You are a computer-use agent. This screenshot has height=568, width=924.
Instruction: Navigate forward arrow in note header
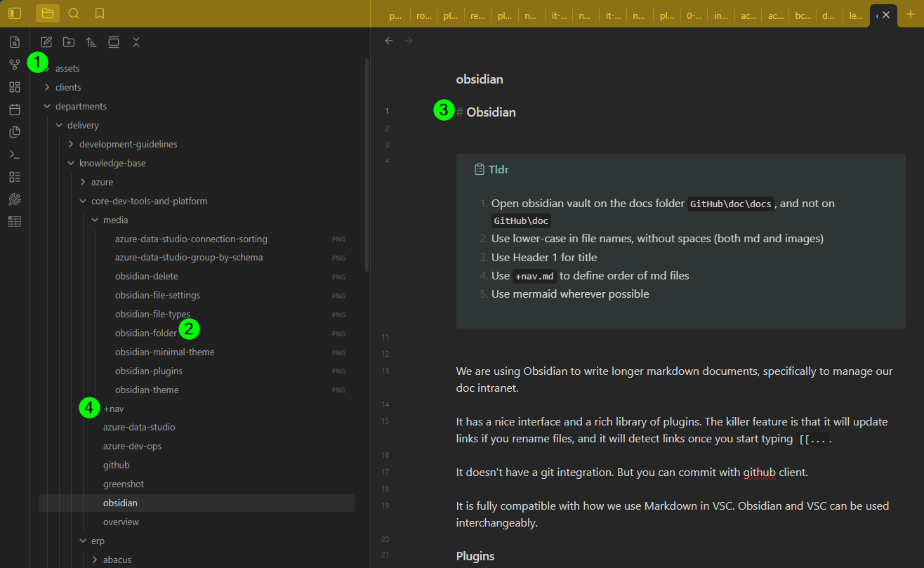click(409, 41)
